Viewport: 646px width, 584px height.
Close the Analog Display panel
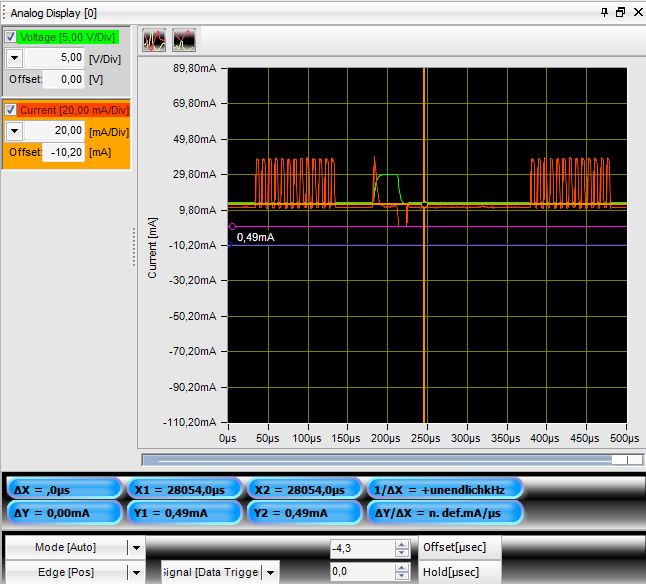638,12
